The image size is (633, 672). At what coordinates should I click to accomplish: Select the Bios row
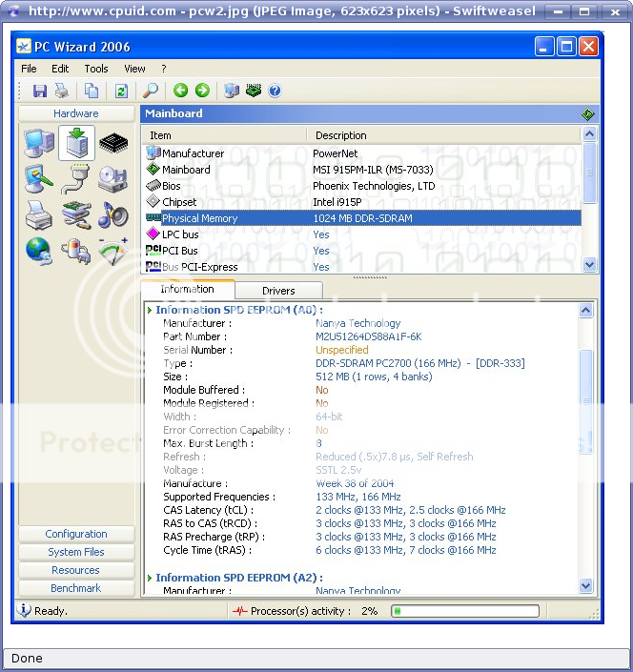[362, 186]
